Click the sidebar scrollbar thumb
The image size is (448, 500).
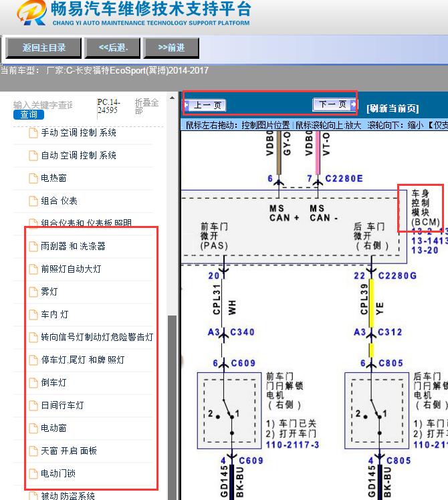pos(172,408)
